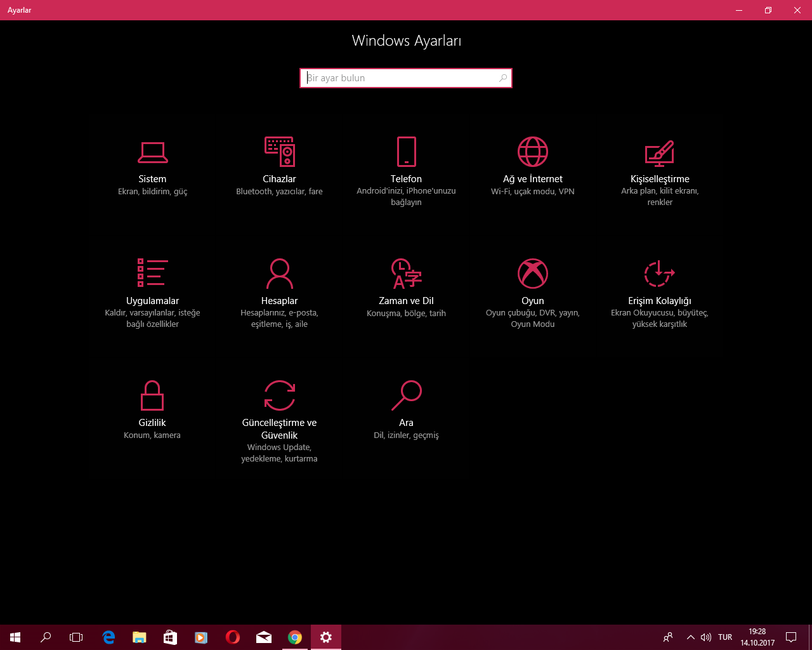Screen dimensions: 812x650
Task: Click 'Ekran, bildirim, güç' text
Action: click(152, 192)
